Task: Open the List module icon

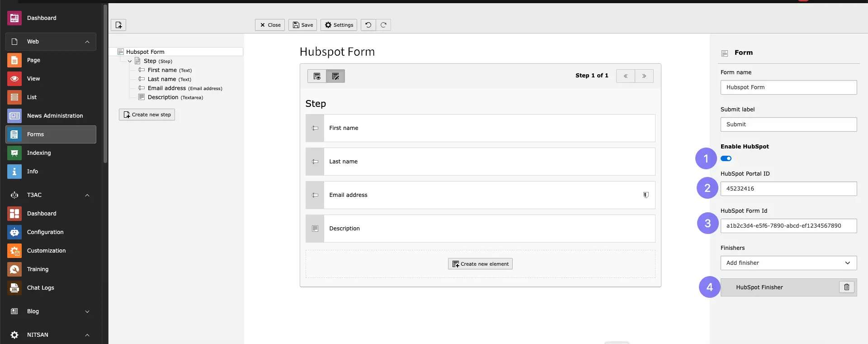Action: 14,97
